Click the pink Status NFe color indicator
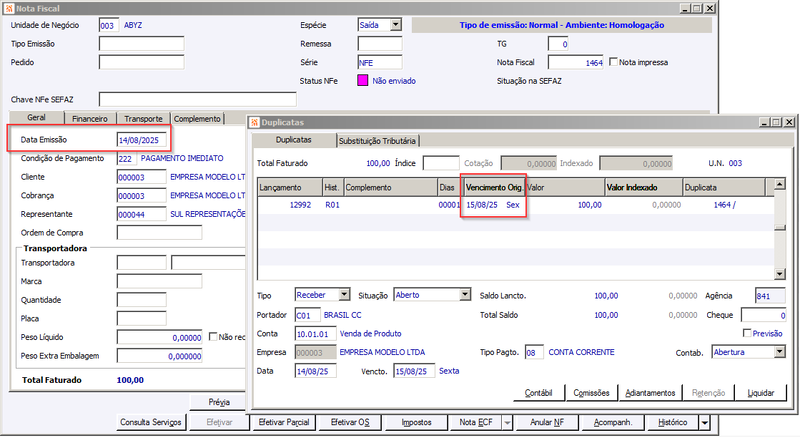Image resolution: width=800 pixels, height=438 pixels. (x=363, y=81)
